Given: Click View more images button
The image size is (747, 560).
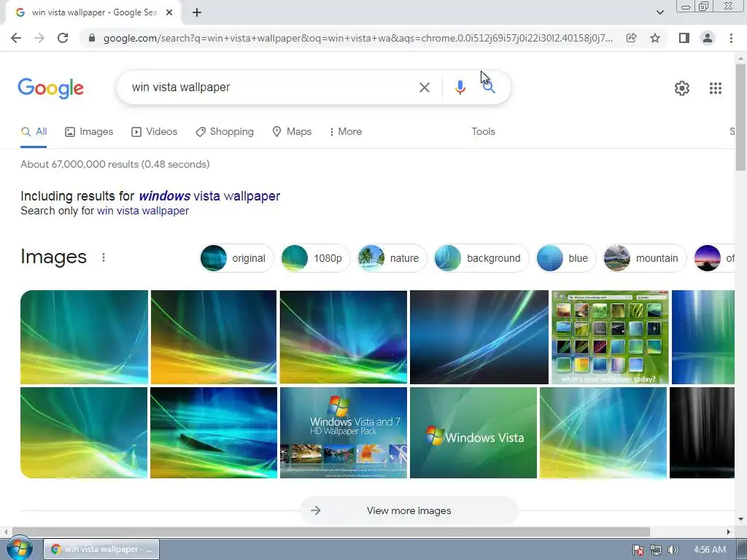Looking at the screenshot, I should click(409, 511).
